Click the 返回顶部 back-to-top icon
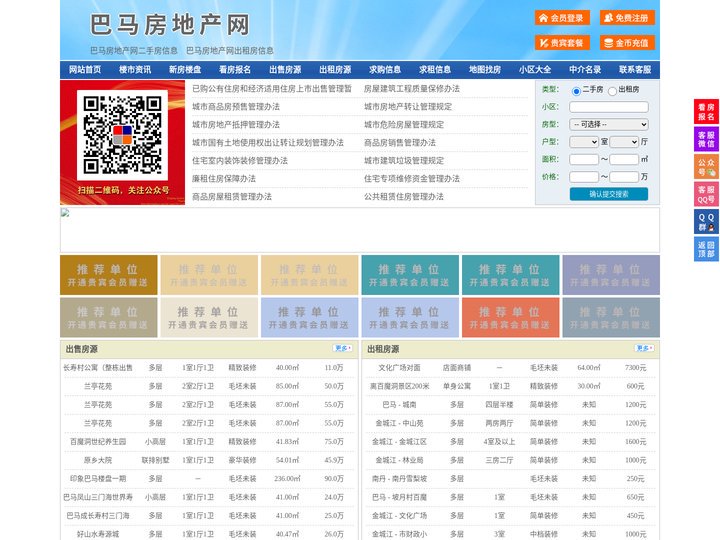The height and width of the screenshot is (540, 720). 706,249
